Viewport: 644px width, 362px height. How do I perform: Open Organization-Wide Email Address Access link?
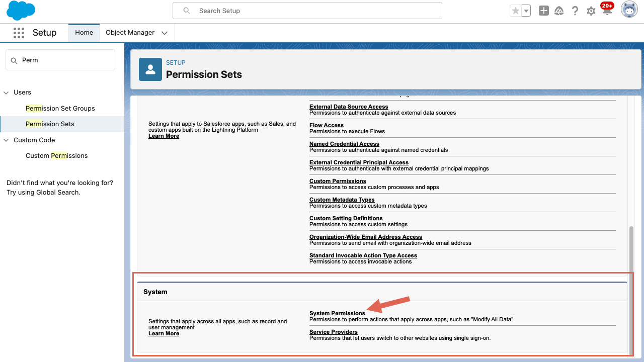(x=366, y=237)
